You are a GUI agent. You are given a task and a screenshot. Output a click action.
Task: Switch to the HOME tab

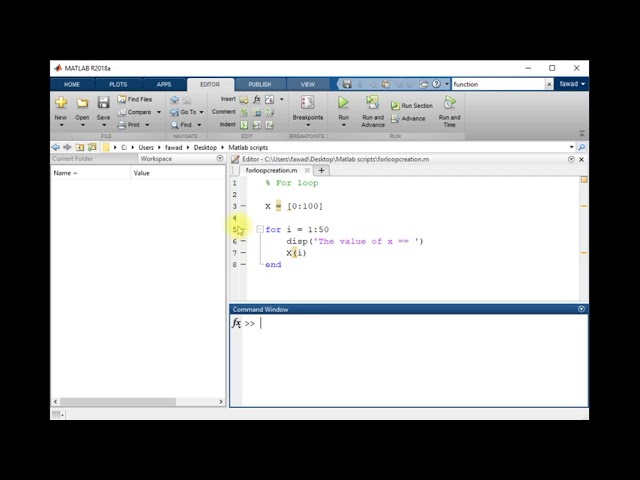[x=72, y=84]
